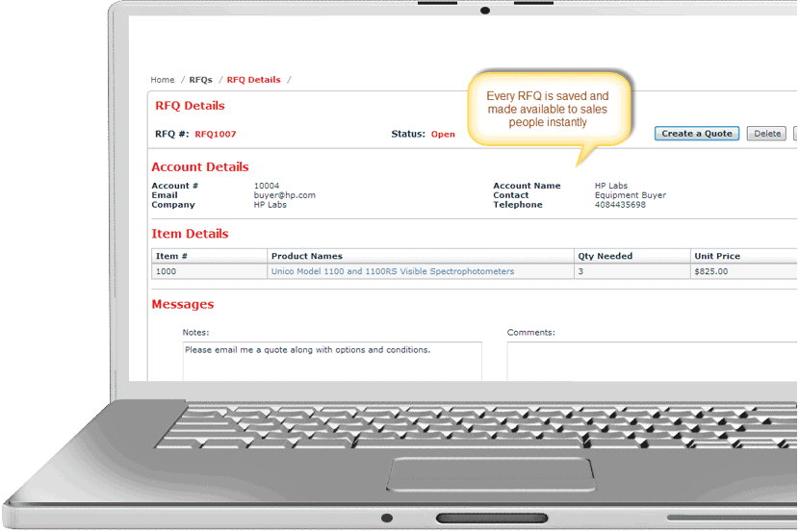799x532 pixels.
Task: Go to the RFQs breadcrumb
Action: pos(201,80)
